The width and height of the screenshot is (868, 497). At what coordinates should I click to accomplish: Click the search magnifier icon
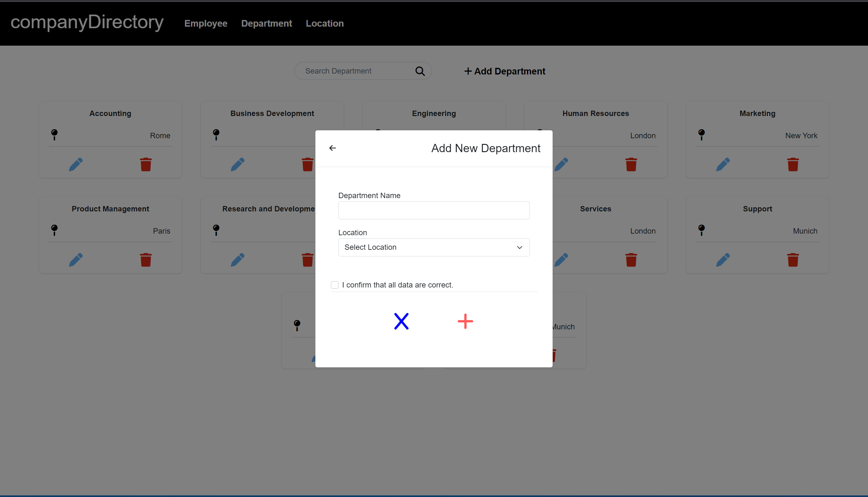click(420, 71)
